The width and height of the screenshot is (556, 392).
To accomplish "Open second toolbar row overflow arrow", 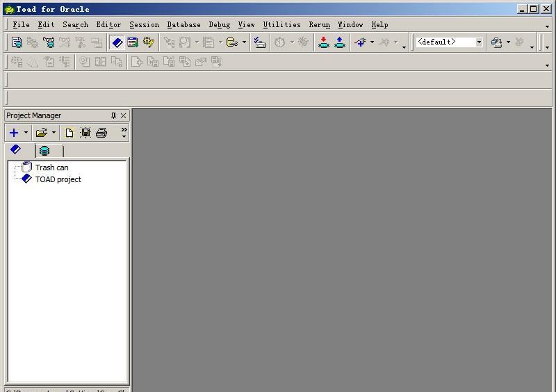I will click(547, 65).
